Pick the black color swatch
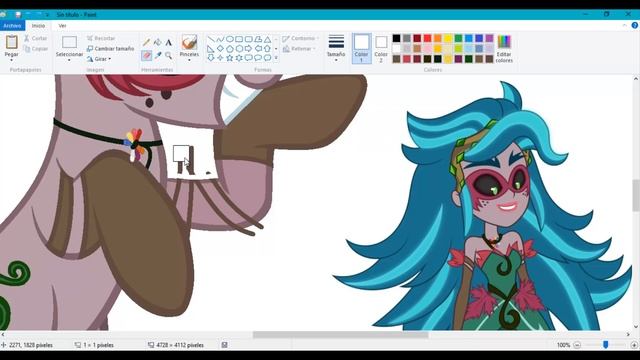Image resolution: width=640 pixels, height=360 pixels. [396, 38]
